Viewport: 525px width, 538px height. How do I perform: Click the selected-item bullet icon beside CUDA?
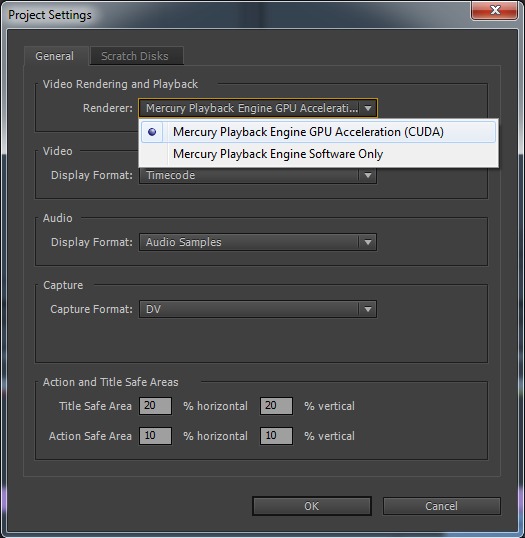152,132
